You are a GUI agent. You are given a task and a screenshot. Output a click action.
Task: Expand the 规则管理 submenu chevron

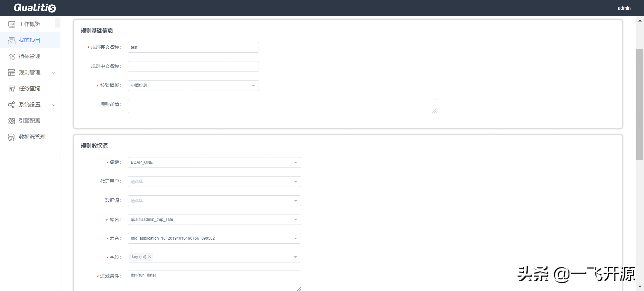pos(54,73)
